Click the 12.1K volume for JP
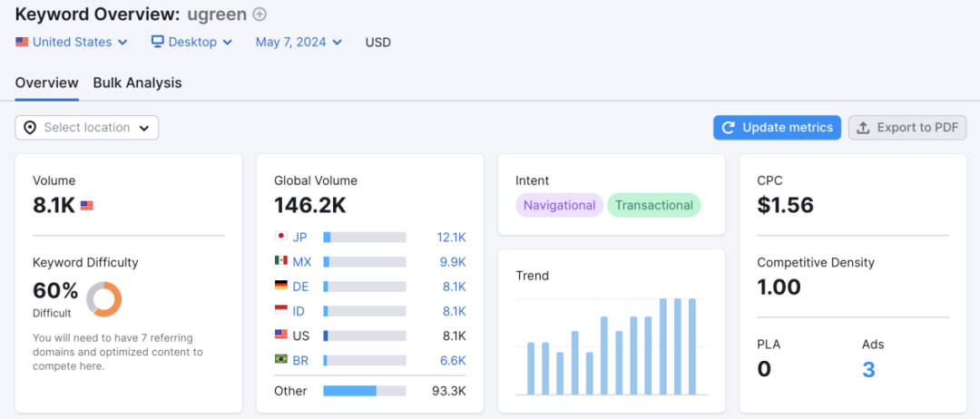 point(451,238)
